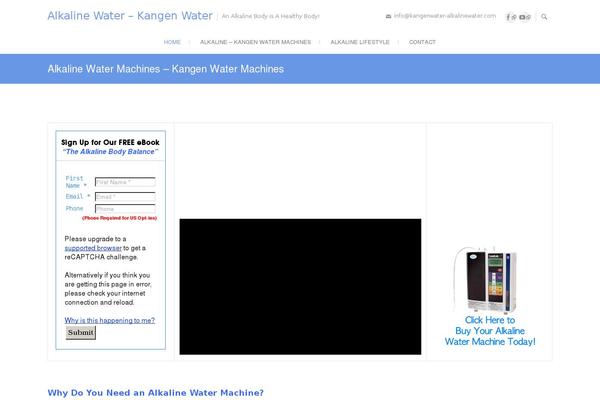The image size is (600, 400).
Task: Click the Submit button
Action: [x=80, y=333]
